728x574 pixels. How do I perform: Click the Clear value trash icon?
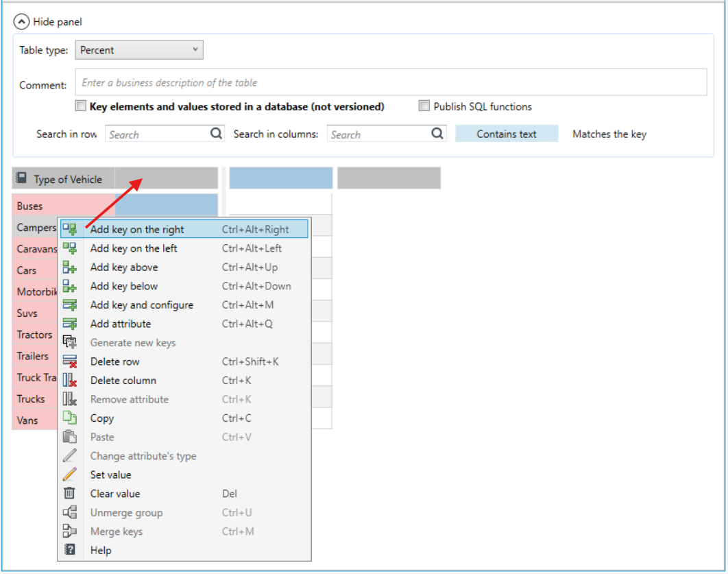(x=70, y=493)
